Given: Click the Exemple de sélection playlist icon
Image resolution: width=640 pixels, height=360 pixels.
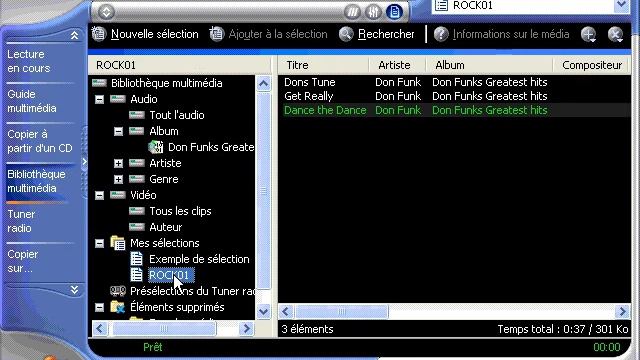Looking at the screenshot, I should point(136,259).
